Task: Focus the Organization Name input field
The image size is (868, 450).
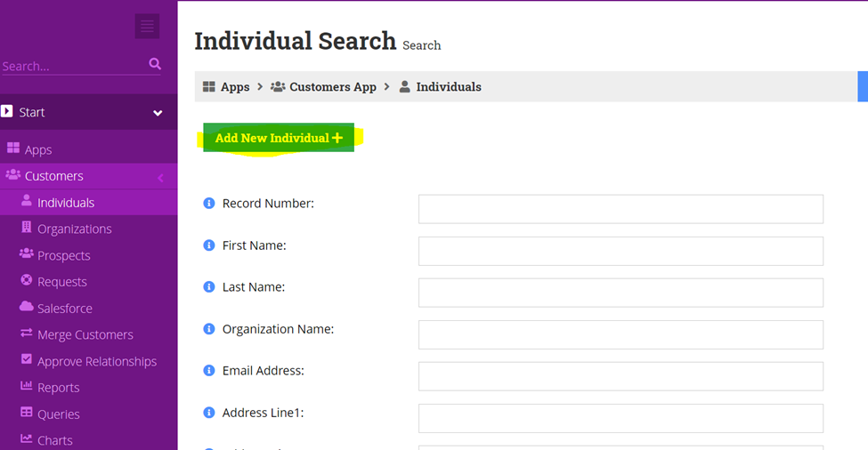Action: (x=621, y=334)
